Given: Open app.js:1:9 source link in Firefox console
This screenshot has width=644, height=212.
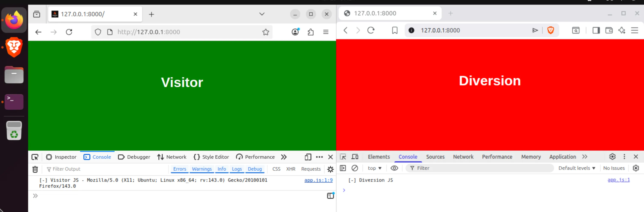Looking at the screenshot, I should (x=318, y=180).
